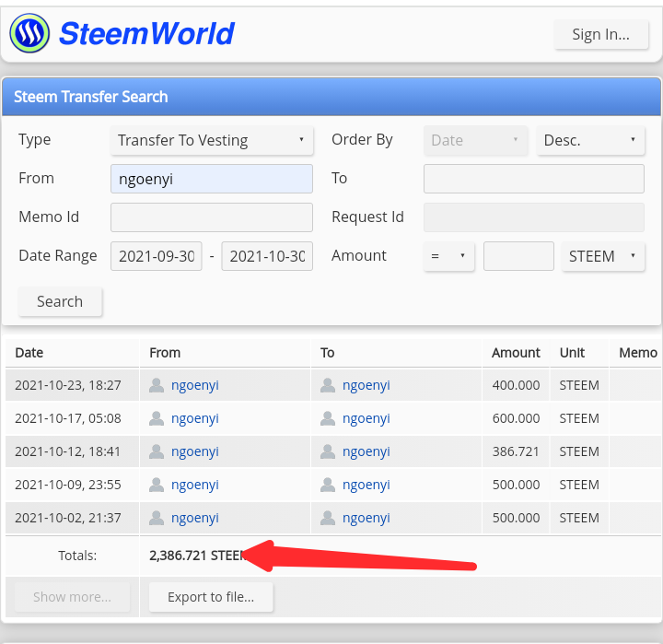Click Export to file button
This screenshot has height=644, width=663.
tap(211, 597)
